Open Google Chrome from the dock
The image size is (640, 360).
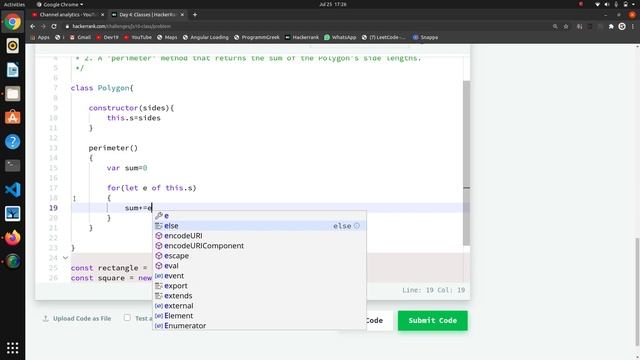tap(12, 22)
